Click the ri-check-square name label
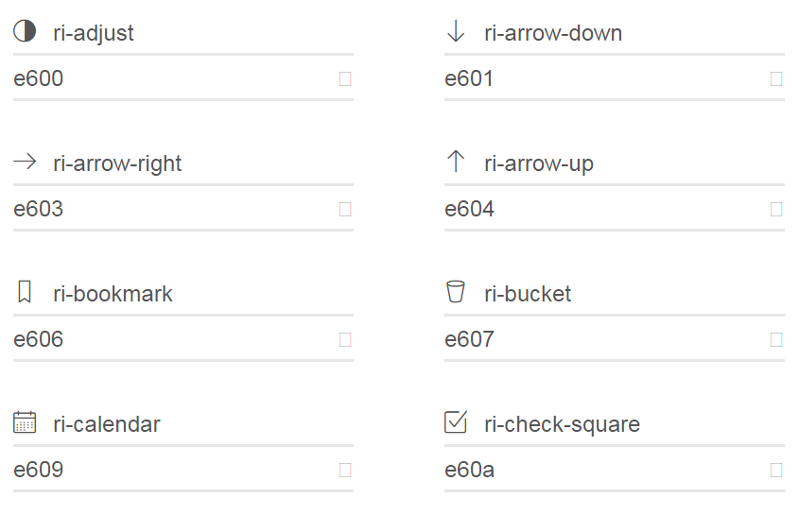 (x=562, y=424)
